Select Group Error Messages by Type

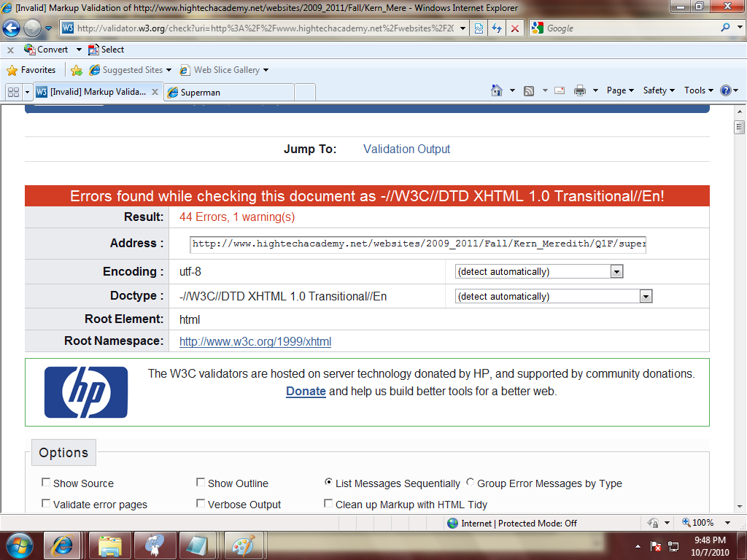click(471, 483)
